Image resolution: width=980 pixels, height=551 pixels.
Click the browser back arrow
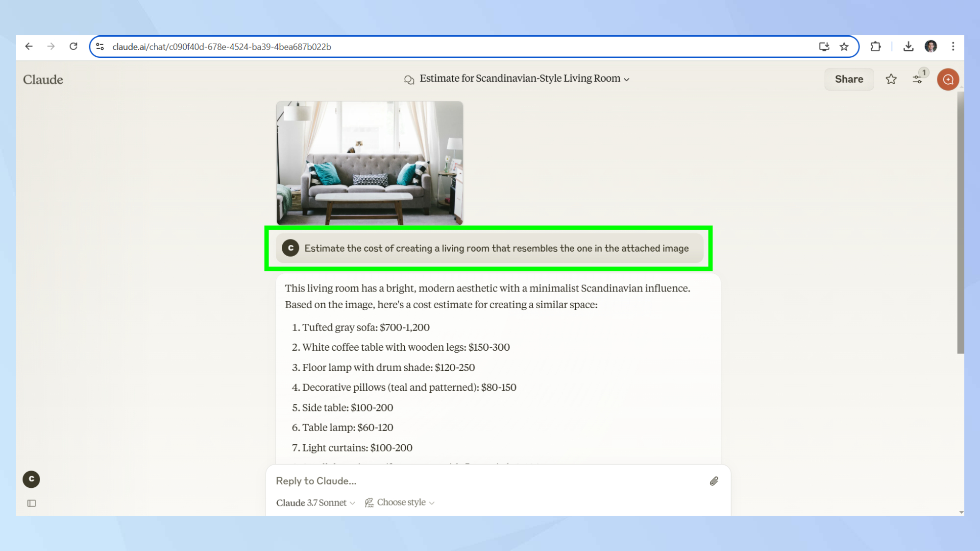(29, 47)
